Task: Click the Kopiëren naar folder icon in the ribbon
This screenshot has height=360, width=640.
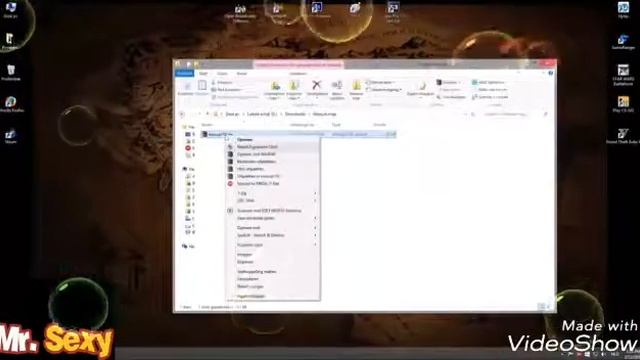Action: pyautogui.click(x=294, y=85)
